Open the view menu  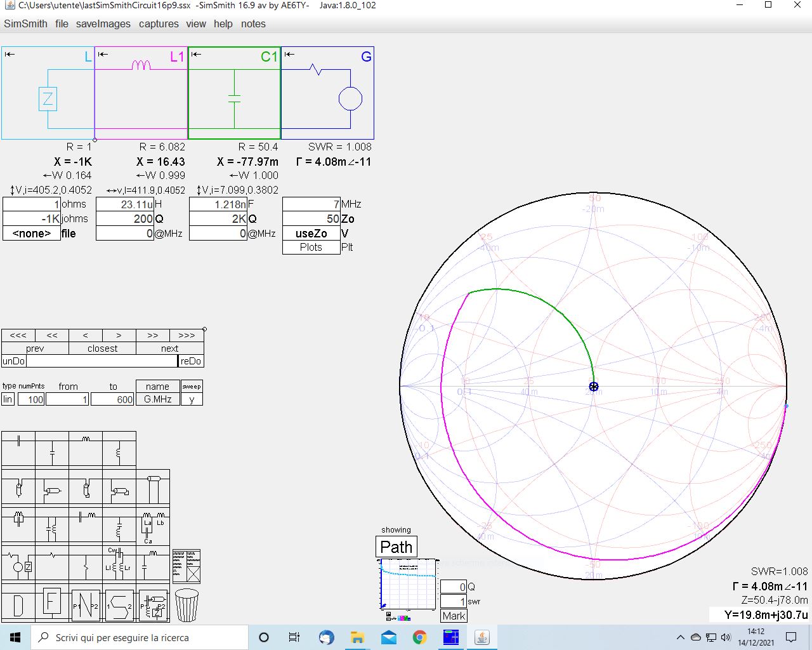point(196,23)
